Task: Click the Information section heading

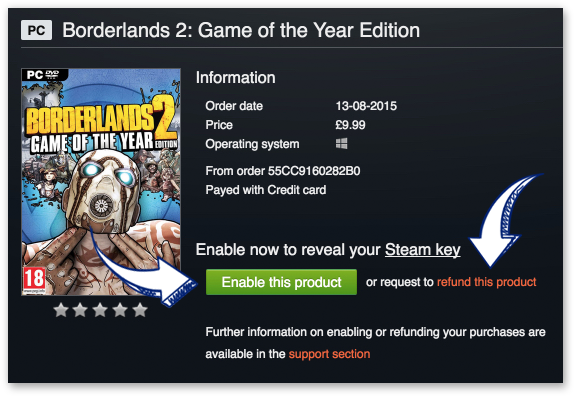Action: 235,78
